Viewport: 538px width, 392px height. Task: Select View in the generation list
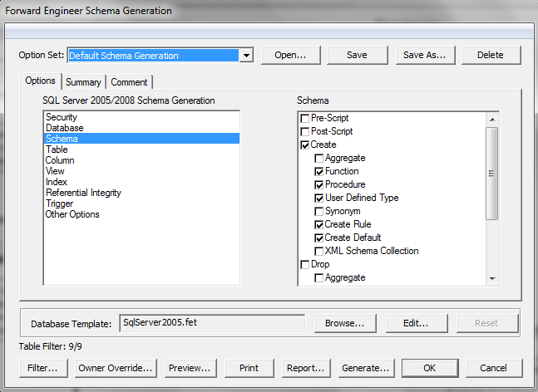tap(141, 171)
